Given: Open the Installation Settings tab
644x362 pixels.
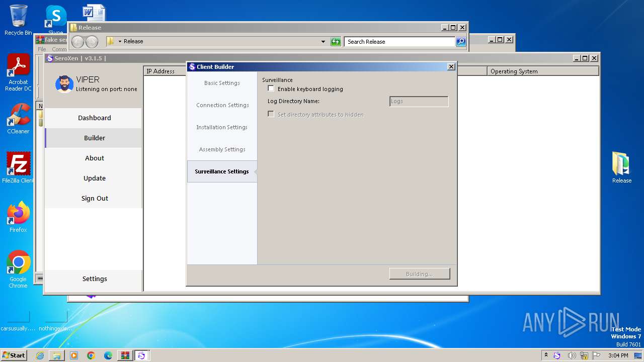Looking at the screenshot, I should coord(222,127).
